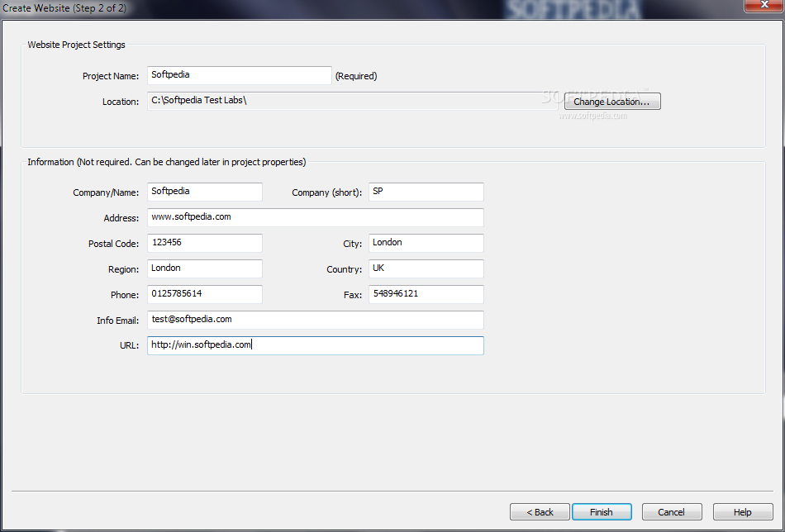Click the "(Required)" label text
The height and width of the screenshot is (532, 785).
[x=356, y=76]
